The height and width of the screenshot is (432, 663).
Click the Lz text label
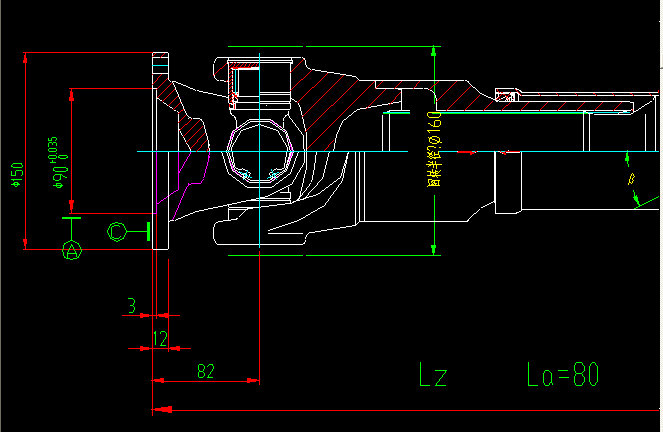pos(432,376)
